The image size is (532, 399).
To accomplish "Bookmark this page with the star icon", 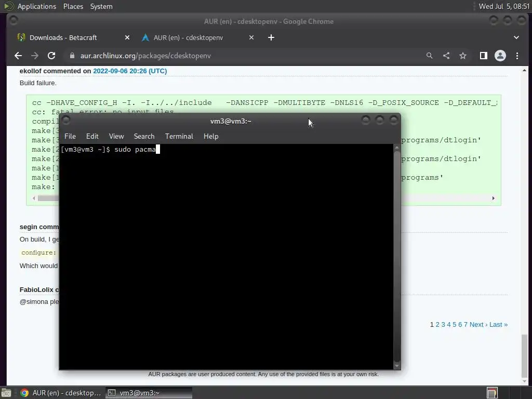I will coord(463,56).
